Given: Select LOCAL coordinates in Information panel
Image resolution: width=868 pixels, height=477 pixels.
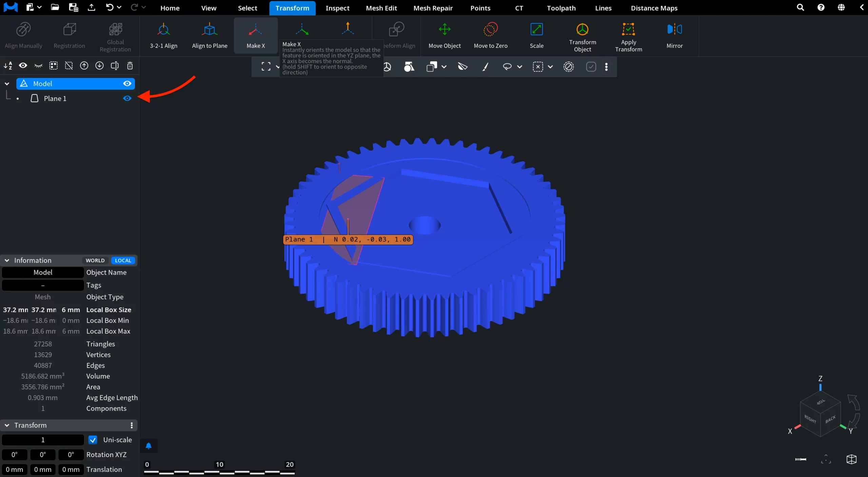Looking at the screenshot, I should click(123, 260).
